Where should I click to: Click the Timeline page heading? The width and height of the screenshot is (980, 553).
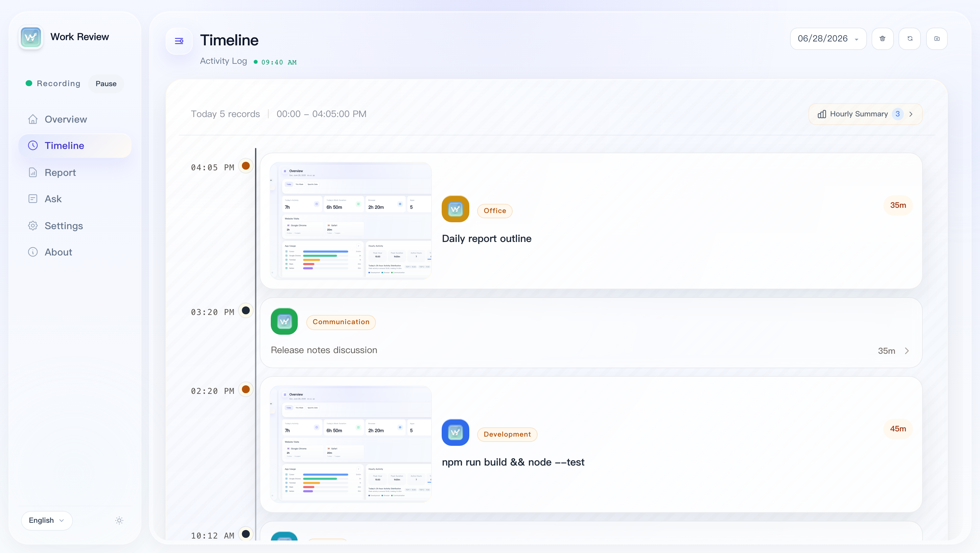coord(229,40)
